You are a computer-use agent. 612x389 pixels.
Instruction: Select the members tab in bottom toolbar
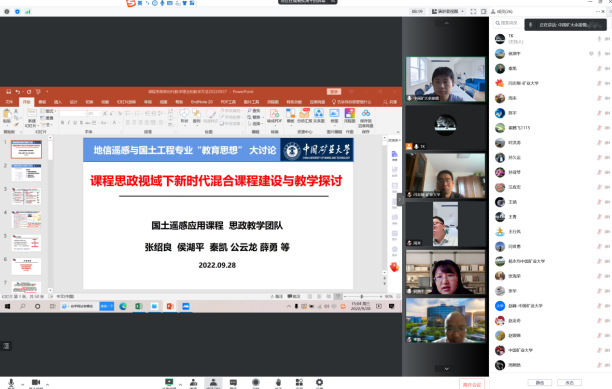213,383
